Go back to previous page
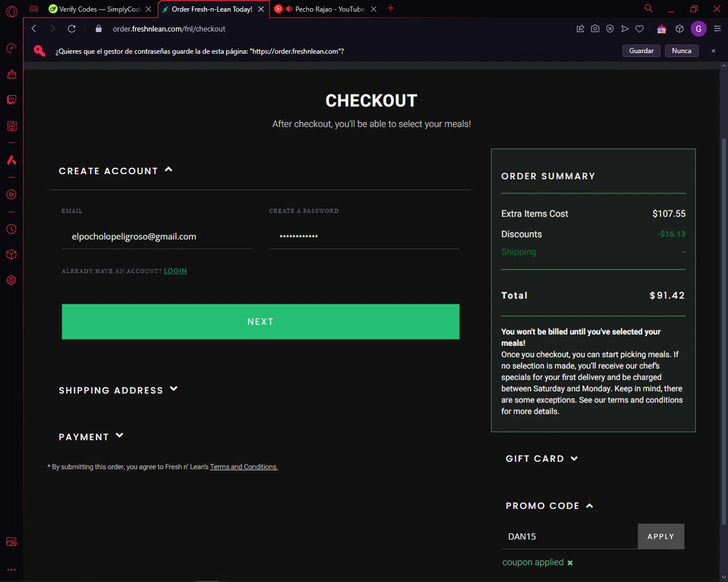 click(x=34, y=29)
